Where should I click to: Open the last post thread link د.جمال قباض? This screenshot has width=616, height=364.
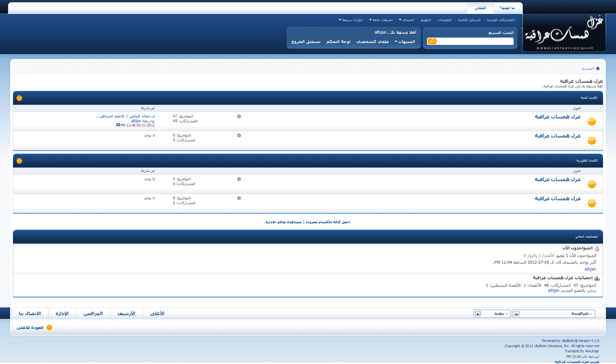coord(125,116)
